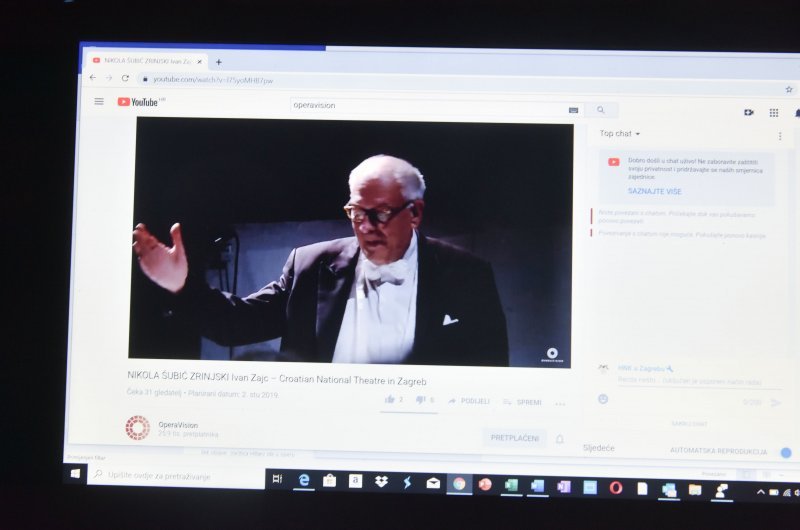Show hidden system tray icons chevron
This screenshot has height=530, width=800.
coord(760,492)
